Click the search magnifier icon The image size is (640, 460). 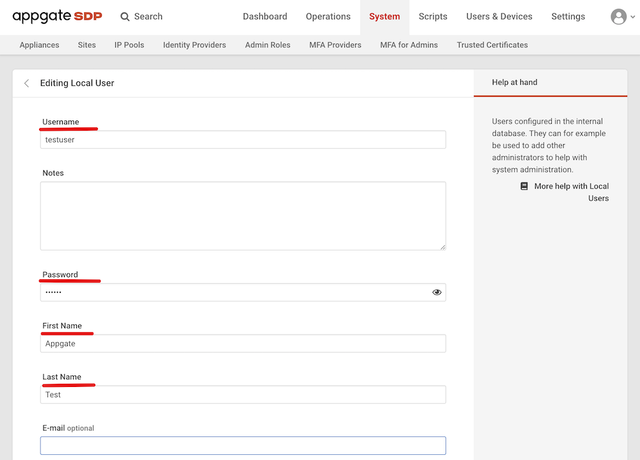[x=125, y=17]
